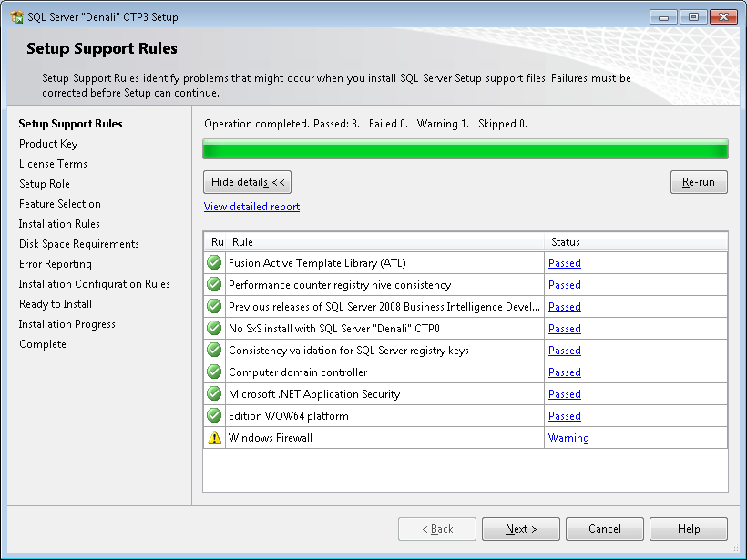Select Disk Space Requirements step in sidebar
747x560 pixels.
(x=78, y=244)
